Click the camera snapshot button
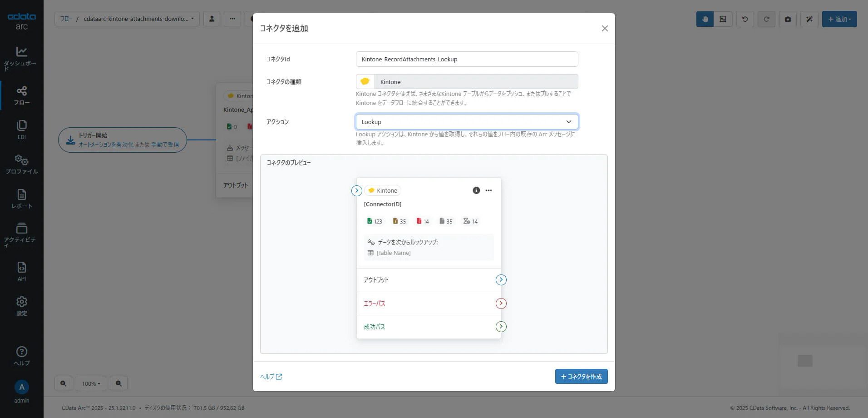The image size is (868, 418). point(788,19)
